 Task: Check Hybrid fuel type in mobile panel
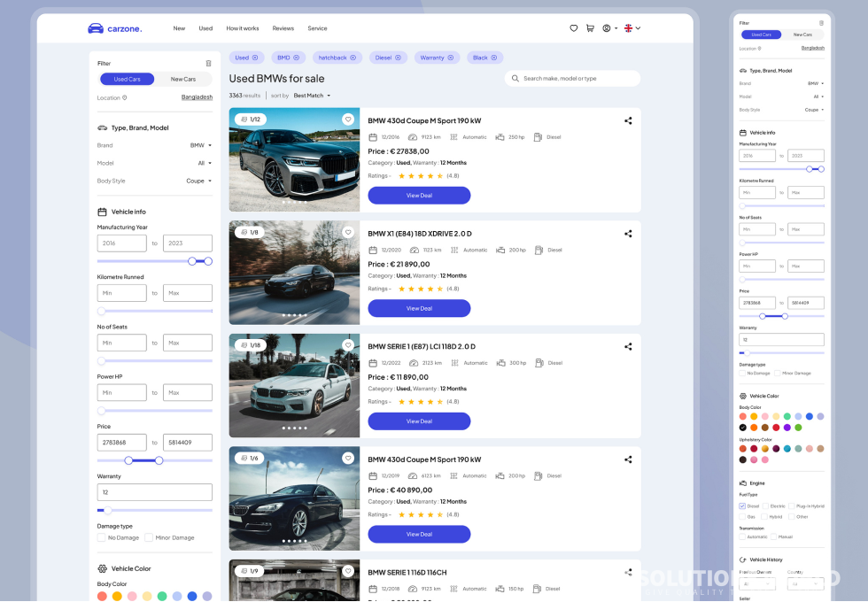click(764, 516)
